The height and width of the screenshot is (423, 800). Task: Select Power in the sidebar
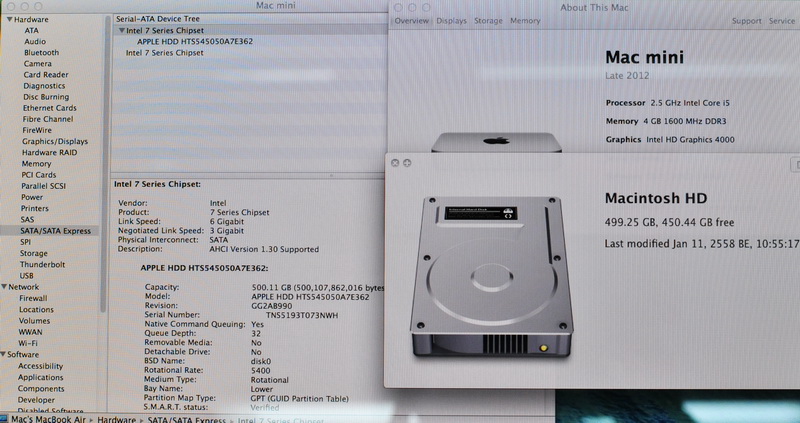[32, 197]
